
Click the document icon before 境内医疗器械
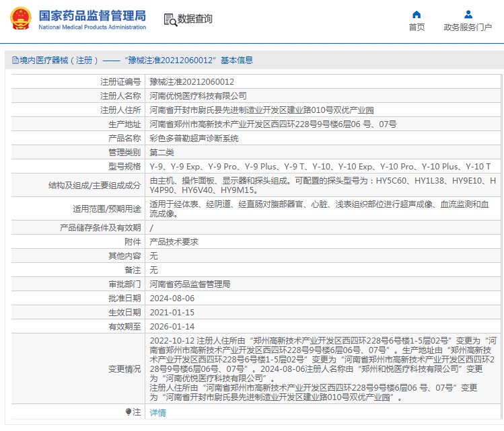click(14, 61)
